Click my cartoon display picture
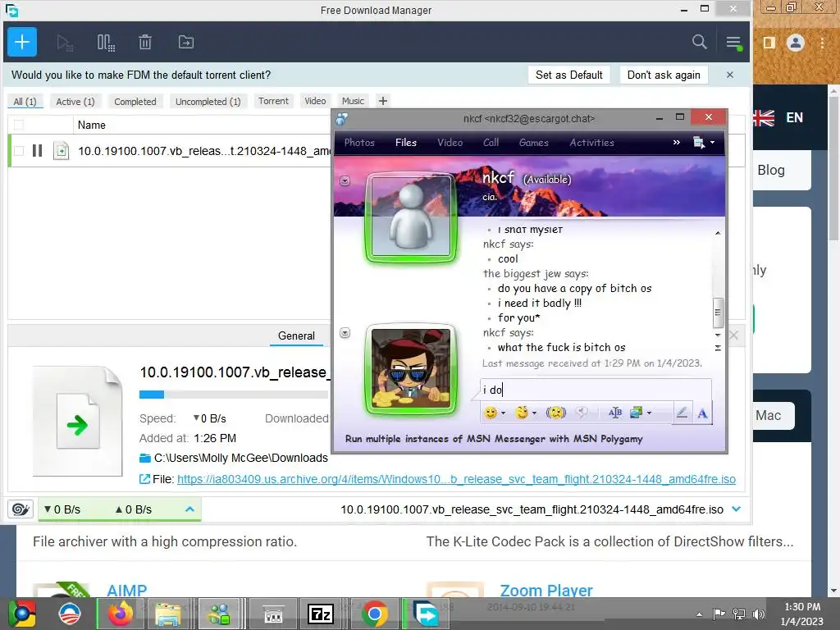Screen dimensions: 840x630 tap(411, 368)
